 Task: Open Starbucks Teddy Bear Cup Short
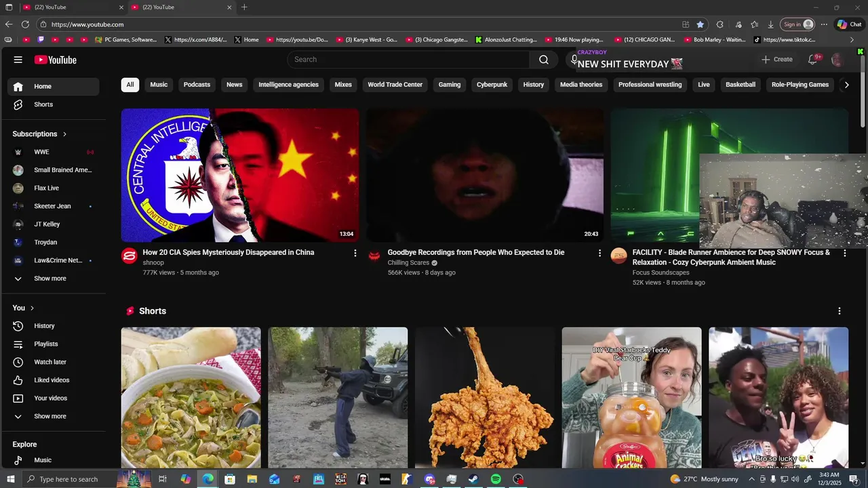point(632,397)
